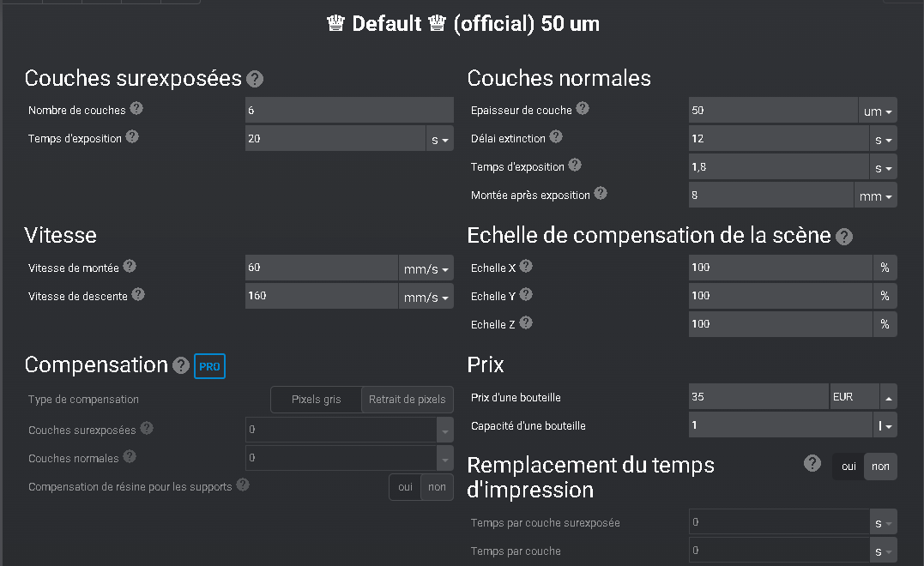Click help icon next to Echelle Y
924x566 pixels.
(x=526, y=294)
